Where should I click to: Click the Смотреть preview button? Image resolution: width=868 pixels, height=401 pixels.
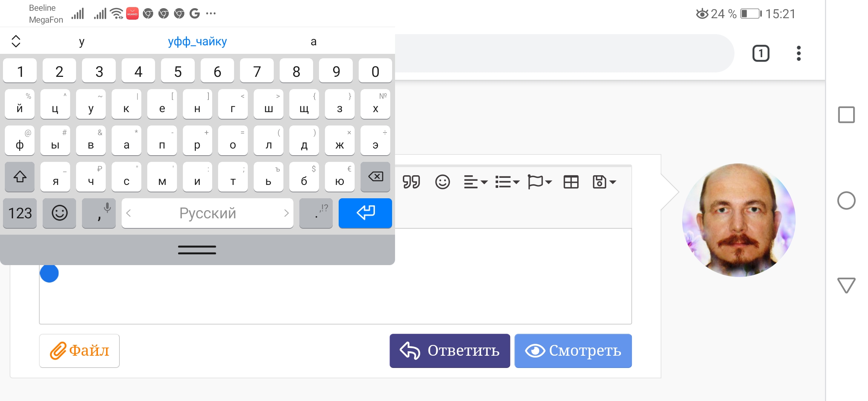(x=573, y=351)
